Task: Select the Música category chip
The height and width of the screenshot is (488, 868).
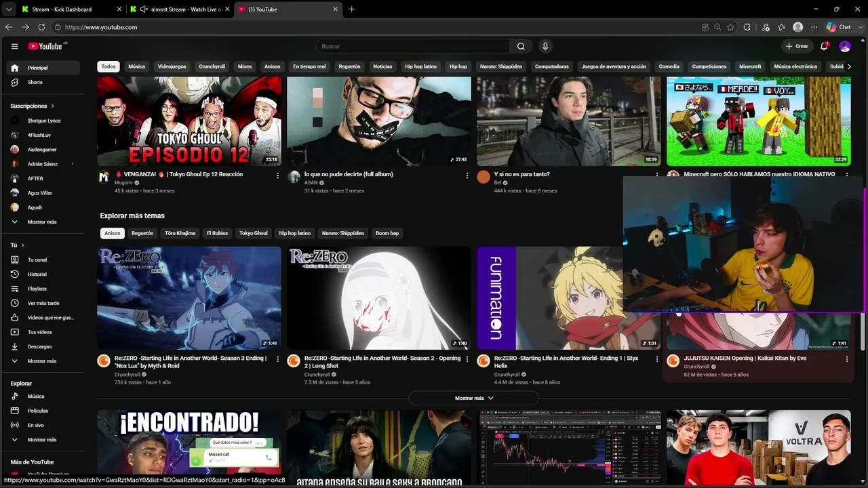Action: point(137,66)
